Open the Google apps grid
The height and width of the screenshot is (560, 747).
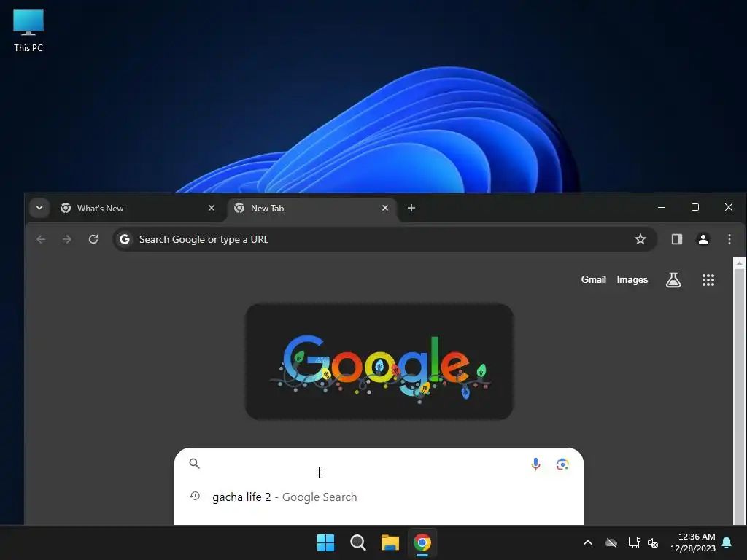708,279
